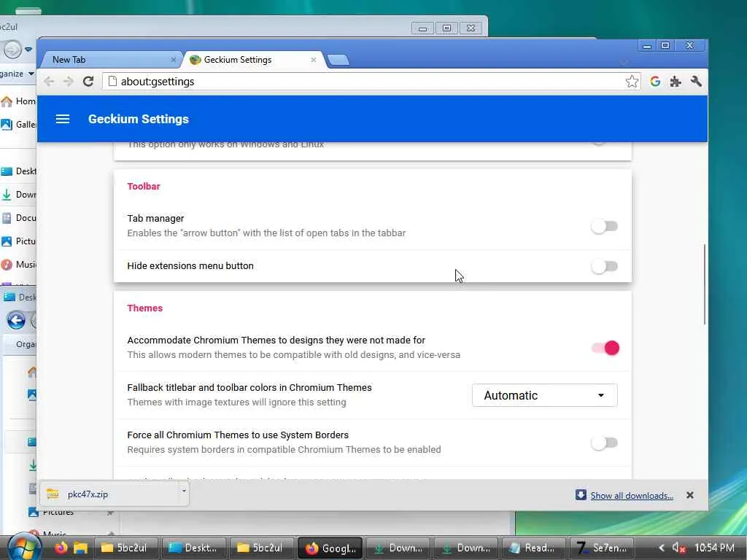The image size is (747, 560).
Task: Open the second Down... taskbar window
Action: pos(465,548)
